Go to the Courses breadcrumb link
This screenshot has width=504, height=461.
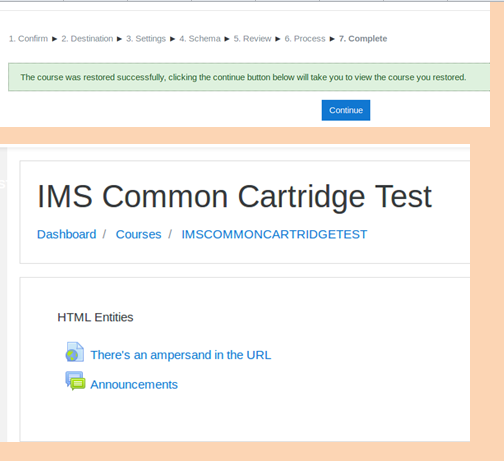pyautogui.click(x=138, y=234)
